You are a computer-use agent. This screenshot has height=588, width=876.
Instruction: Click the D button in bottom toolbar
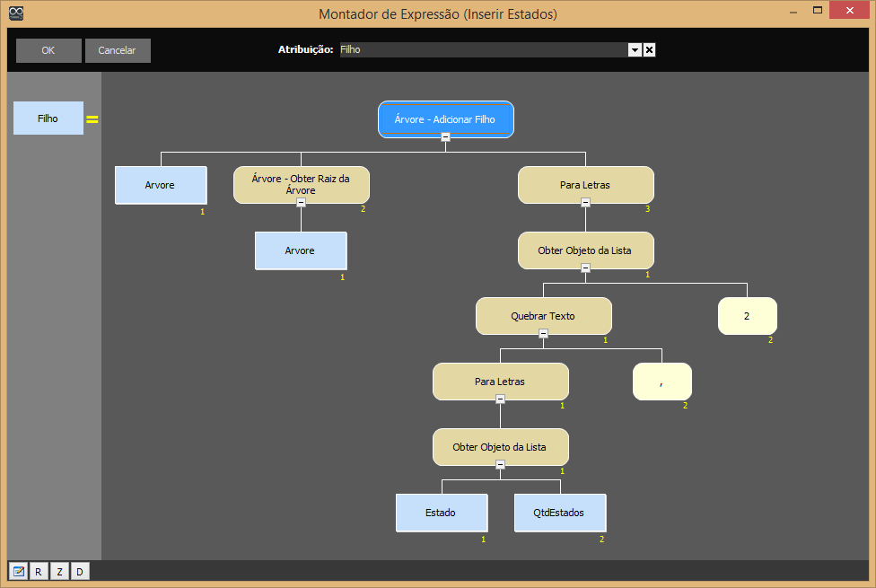(79, 571)
